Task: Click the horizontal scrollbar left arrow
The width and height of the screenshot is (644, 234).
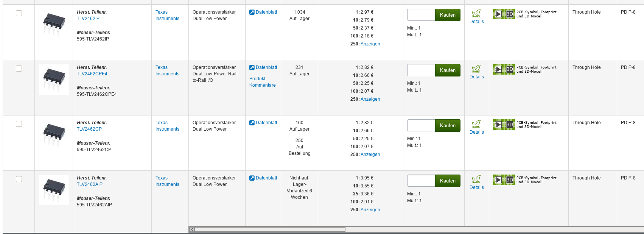Action: point(192,229)
